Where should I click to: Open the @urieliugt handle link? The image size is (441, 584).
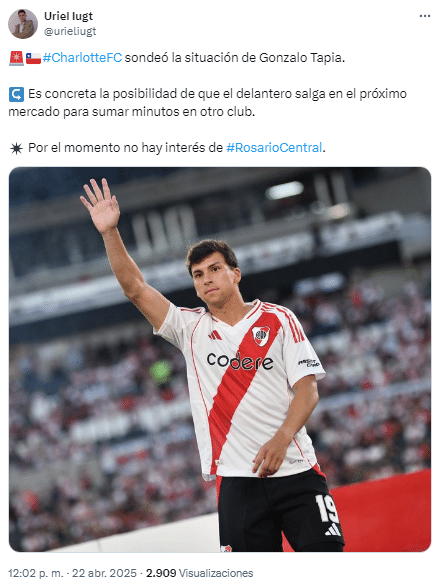70,31
